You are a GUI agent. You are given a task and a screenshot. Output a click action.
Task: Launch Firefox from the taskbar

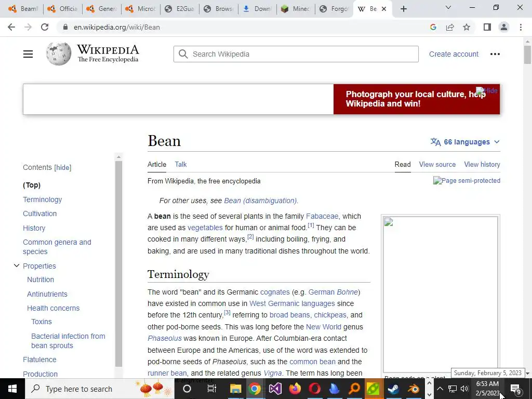click(x=295, y=389)
